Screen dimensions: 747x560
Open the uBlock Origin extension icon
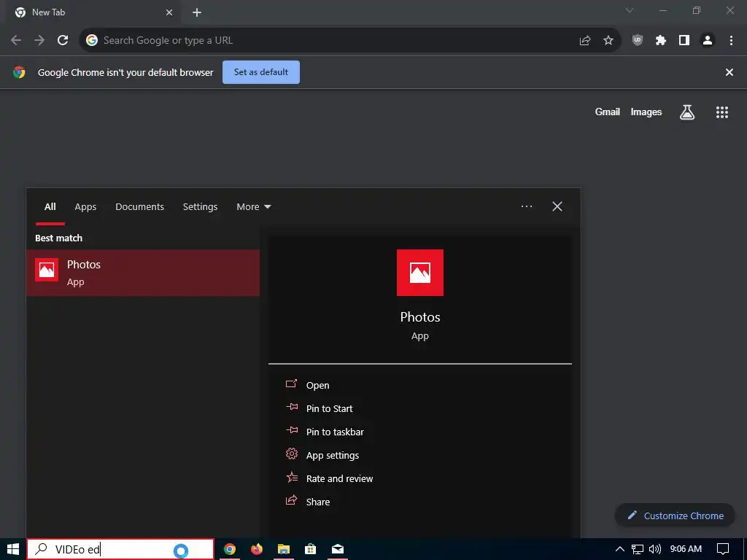pos(638,41)
